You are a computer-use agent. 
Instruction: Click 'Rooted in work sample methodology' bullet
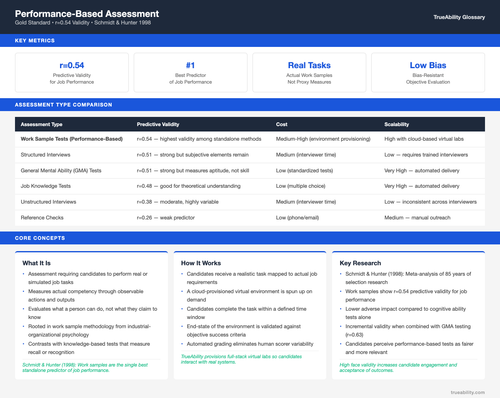(x=89, y=330)
